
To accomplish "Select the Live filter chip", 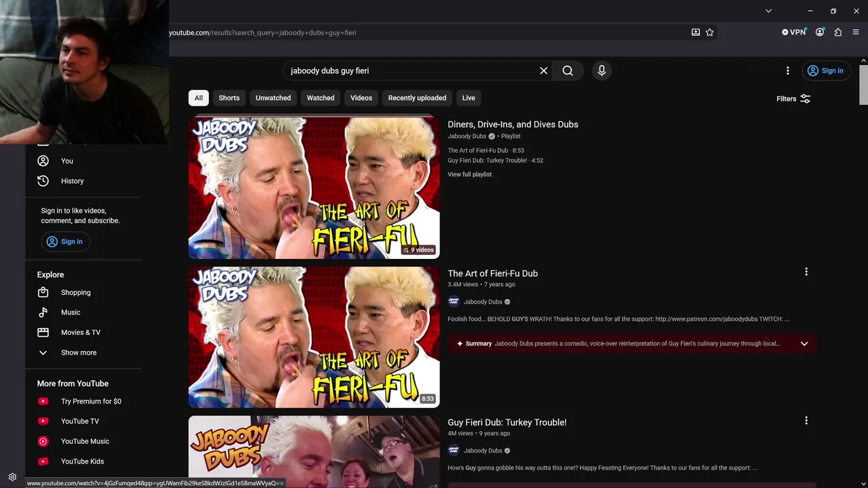I will pos(469,98).
